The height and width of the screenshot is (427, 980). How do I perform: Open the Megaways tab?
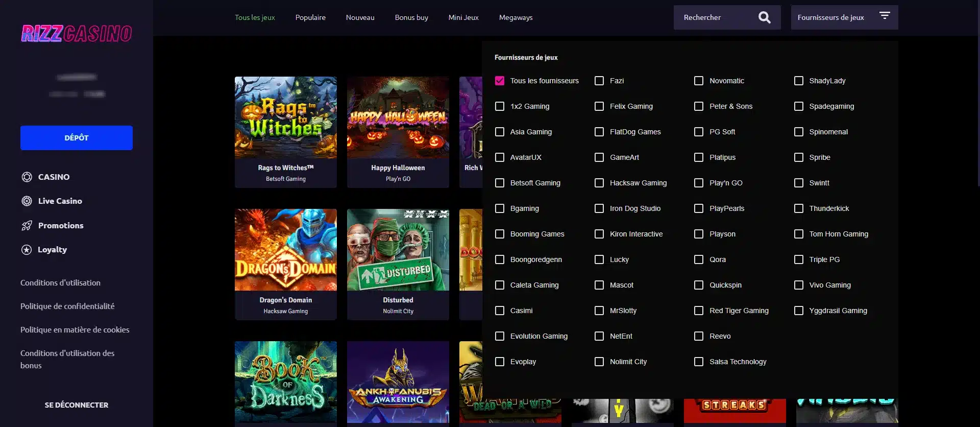pyautogui.click(x=516, y=17)
